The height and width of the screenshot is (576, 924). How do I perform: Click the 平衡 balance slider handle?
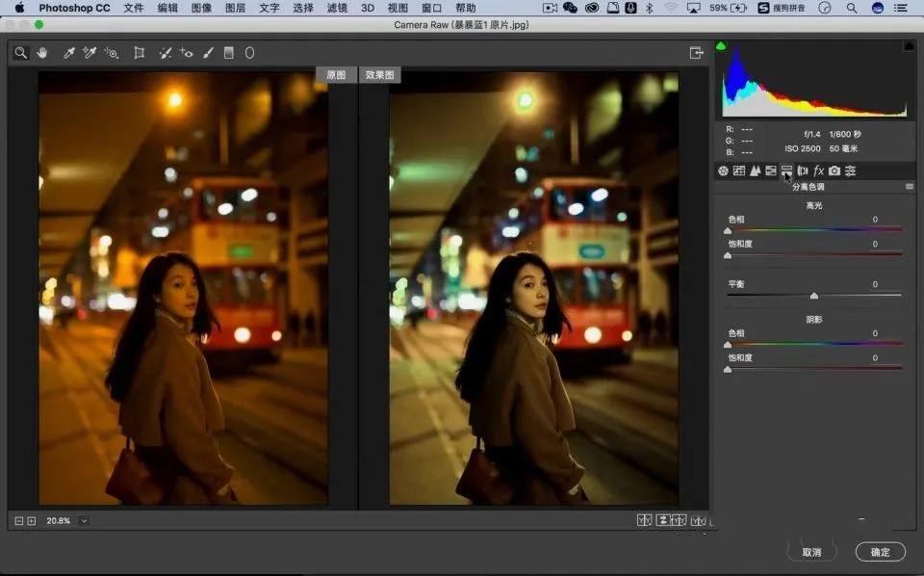tap(814, 296)
